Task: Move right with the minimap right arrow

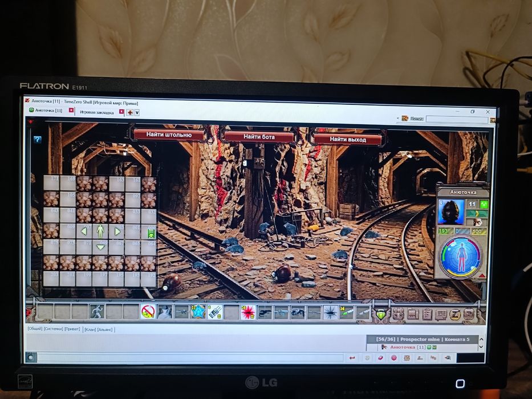Action: tap(117, 232)
